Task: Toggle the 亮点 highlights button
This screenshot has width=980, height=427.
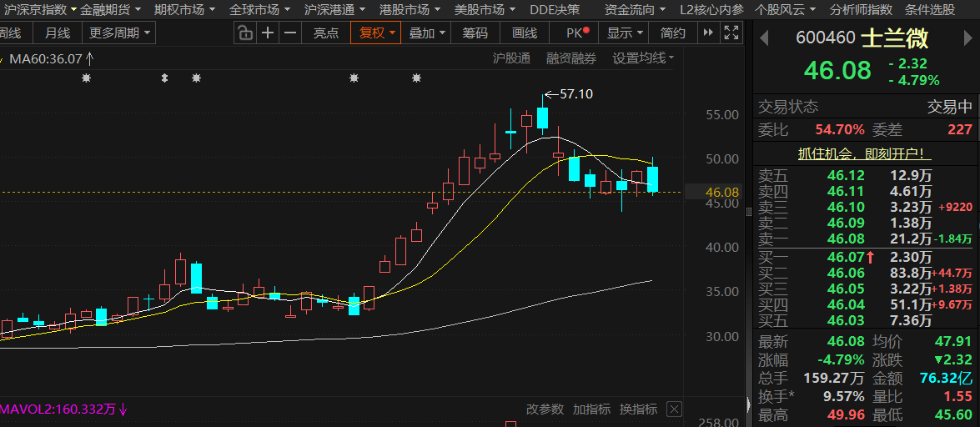Action: 325,33
